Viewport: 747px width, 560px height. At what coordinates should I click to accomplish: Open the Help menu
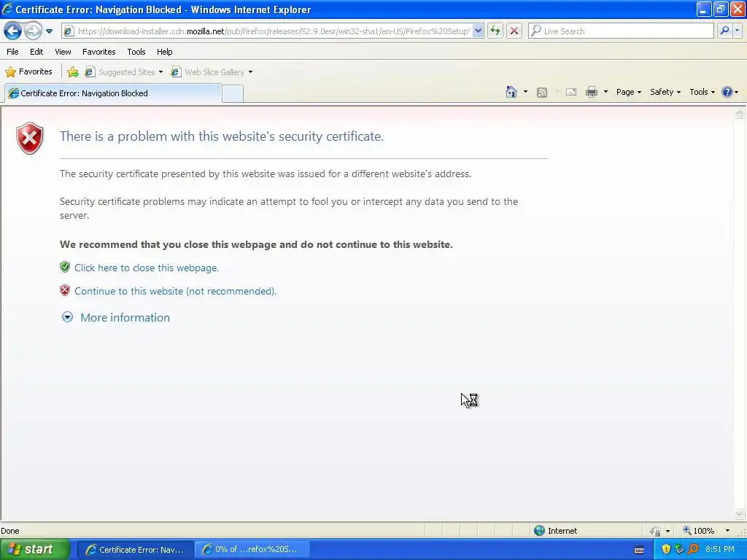point(164,52)
